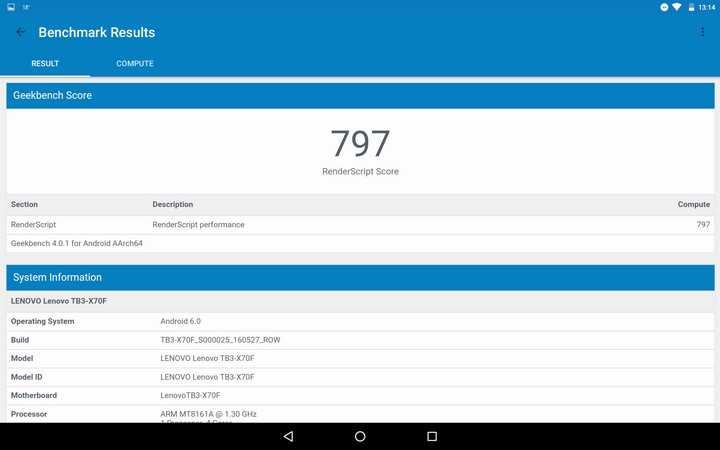Tap the Compute column header
Image resolution: width=720 pixels, height=450 pixels.
pos(694,204)
